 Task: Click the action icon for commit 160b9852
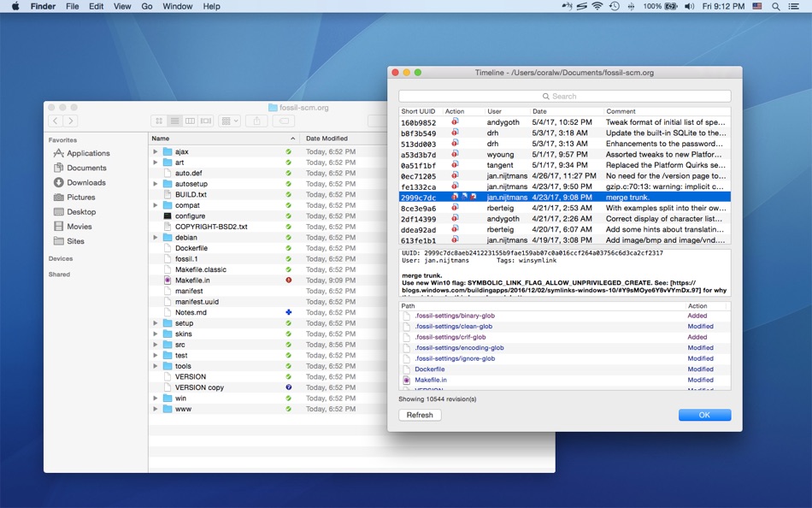click(x=455, y=122)
